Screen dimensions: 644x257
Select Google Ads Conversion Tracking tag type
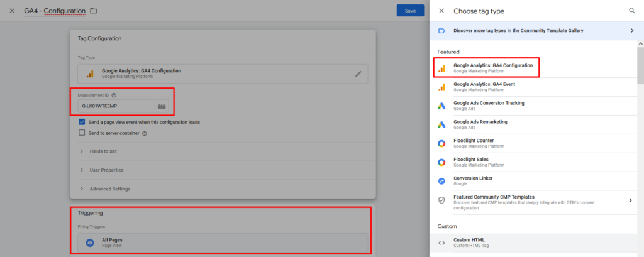coord(489,106)
